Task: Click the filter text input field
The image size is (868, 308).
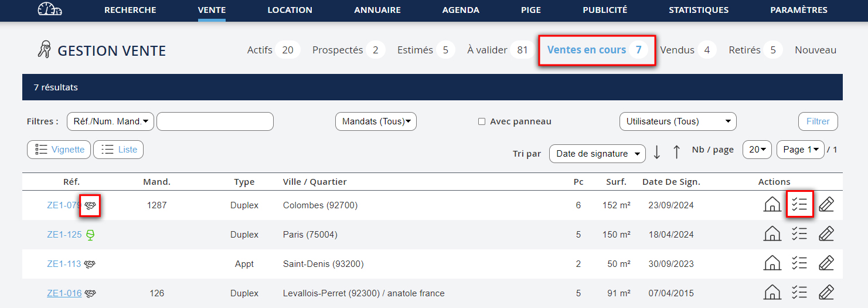Action: pyautogui.click(x=215, y=121)
